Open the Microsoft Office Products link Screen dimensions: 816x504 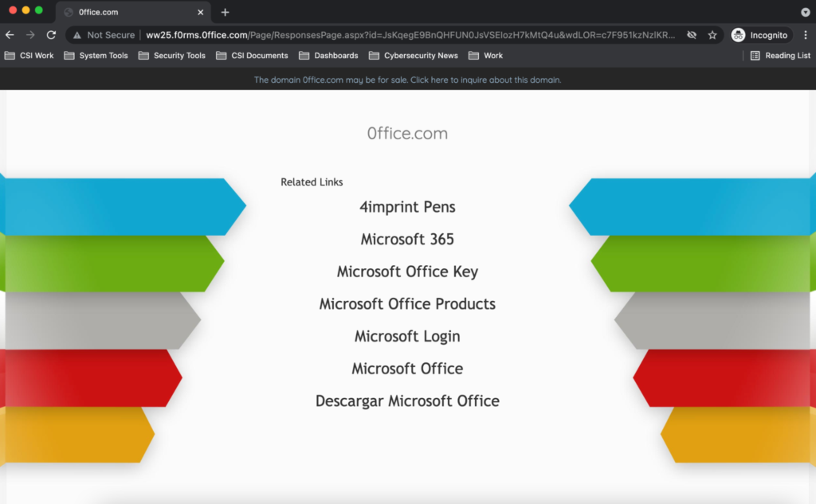pos(407,303)
